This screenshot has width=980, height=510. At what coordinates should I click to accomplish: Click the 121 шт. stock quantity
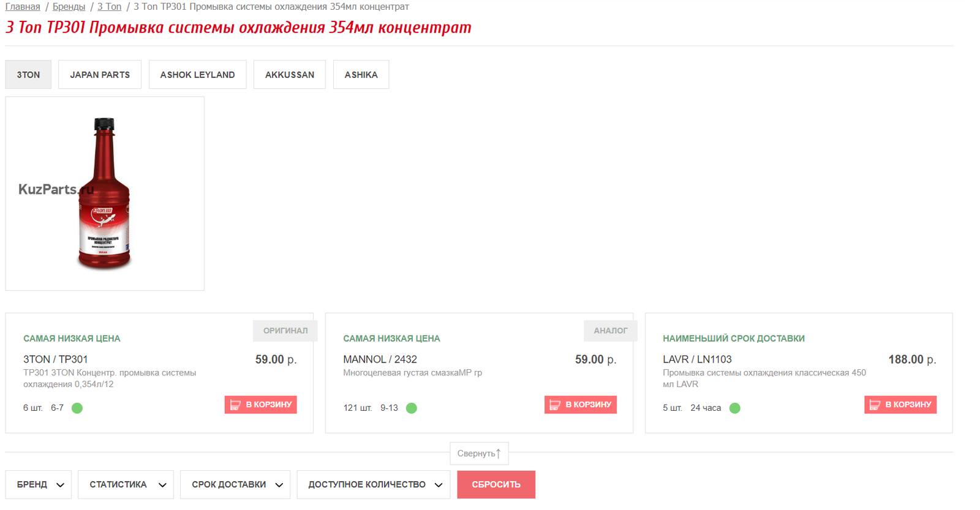coord(358,408)
